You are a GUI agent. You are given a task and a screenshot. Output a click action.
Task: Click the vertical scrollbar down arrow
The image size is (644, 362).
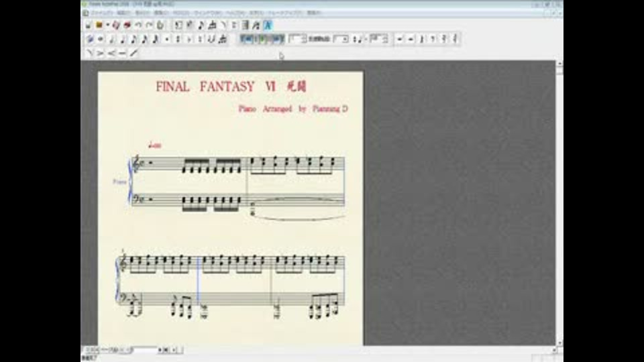click(x=559, y=343)
